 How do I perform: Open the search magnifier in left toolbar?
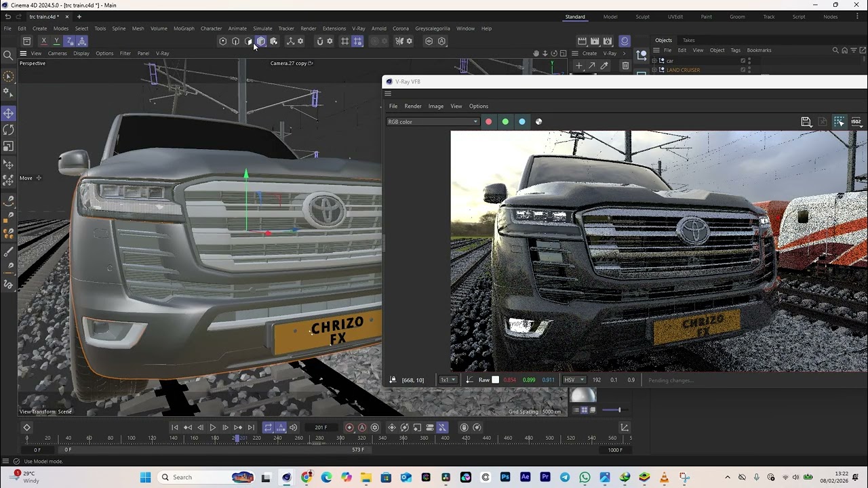8,56
